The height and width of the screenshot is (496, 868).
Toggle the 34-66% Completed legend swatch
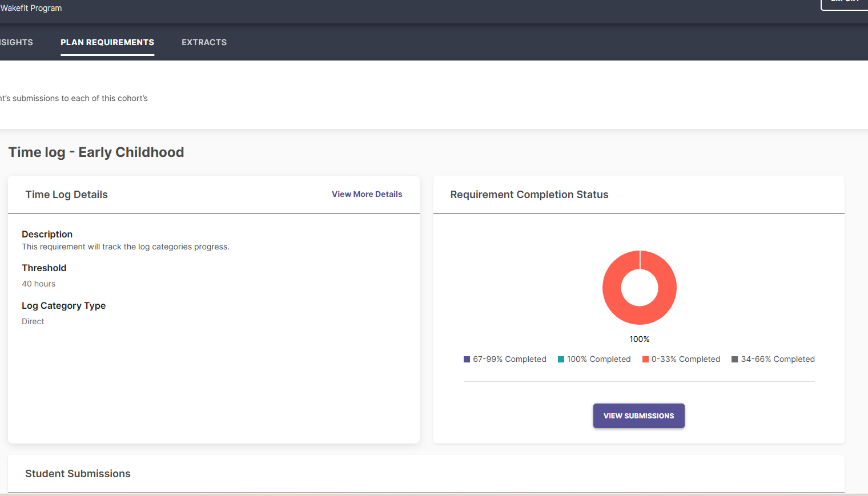click(x=735, y=360)
